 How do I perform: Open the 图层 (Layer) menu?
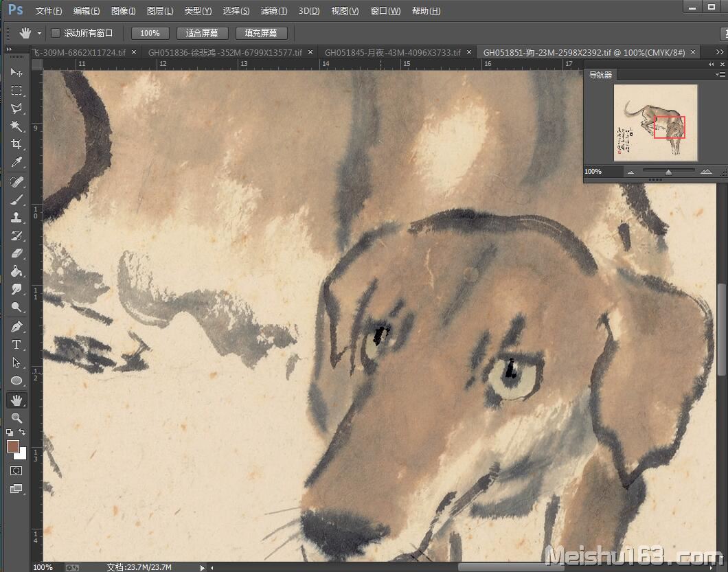(160, 11)
